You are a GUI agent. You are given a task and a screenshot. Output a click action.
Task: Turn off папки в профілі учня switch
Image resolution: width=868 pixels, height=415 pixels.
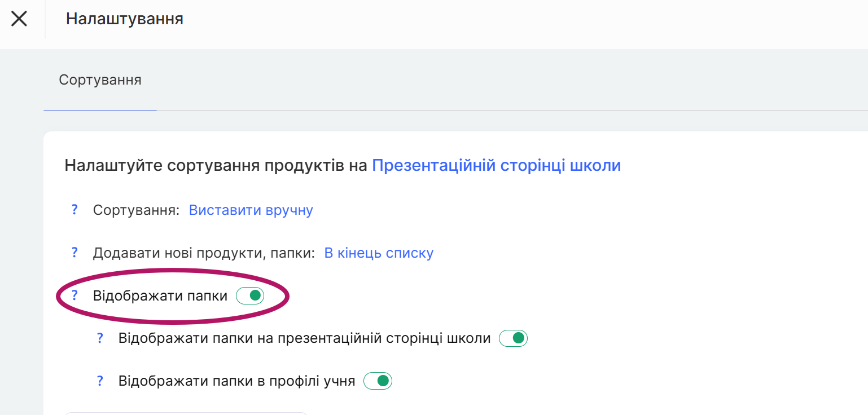[x=378, y=381]
